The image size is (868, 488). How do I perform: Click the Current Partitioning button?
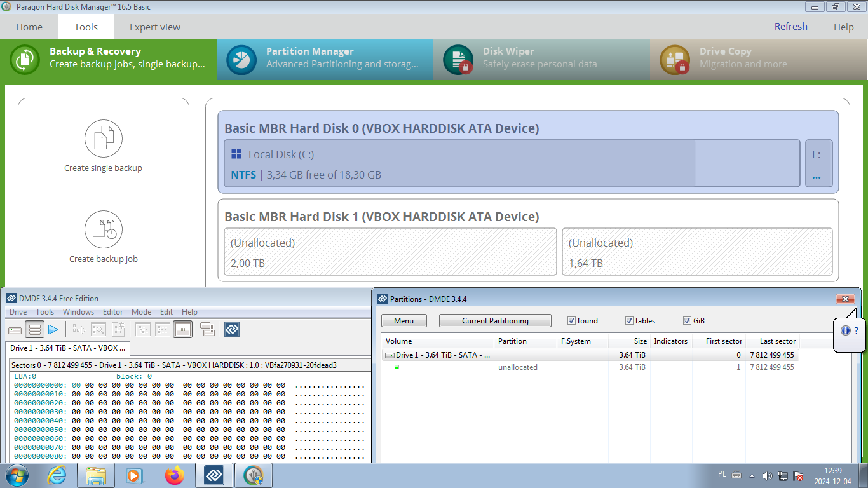(x=495, y=321)
